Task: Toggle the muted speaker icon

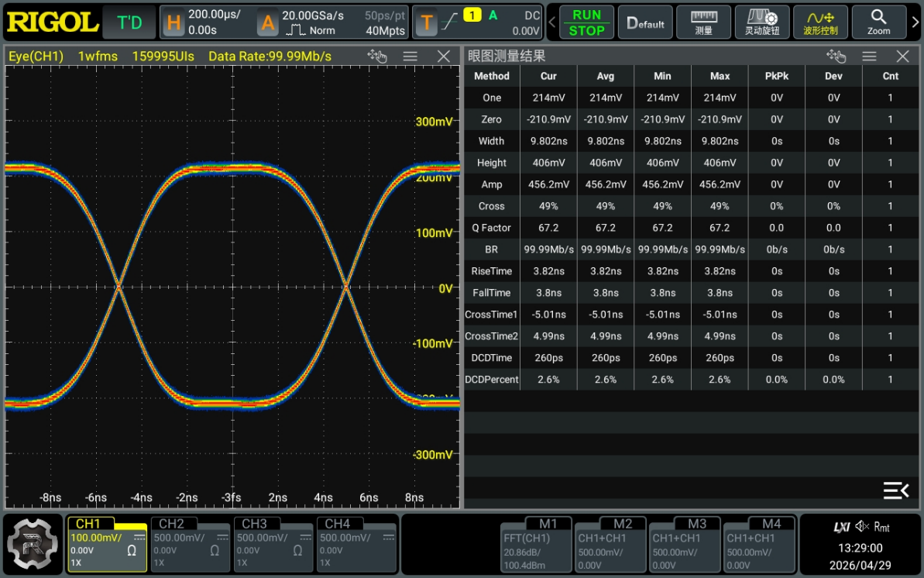Action: point(862,526)
